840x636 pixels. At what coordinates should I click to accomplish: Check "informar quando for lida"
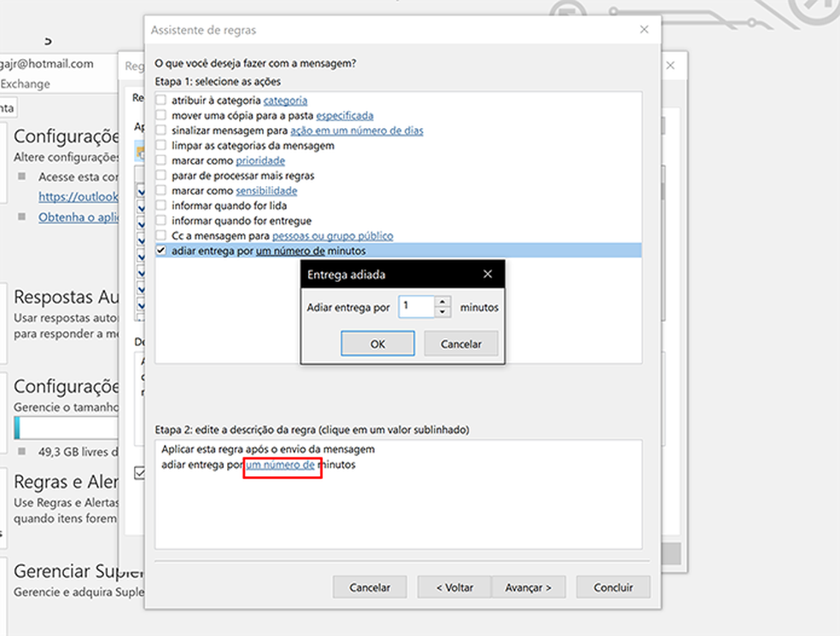[162, 205]
